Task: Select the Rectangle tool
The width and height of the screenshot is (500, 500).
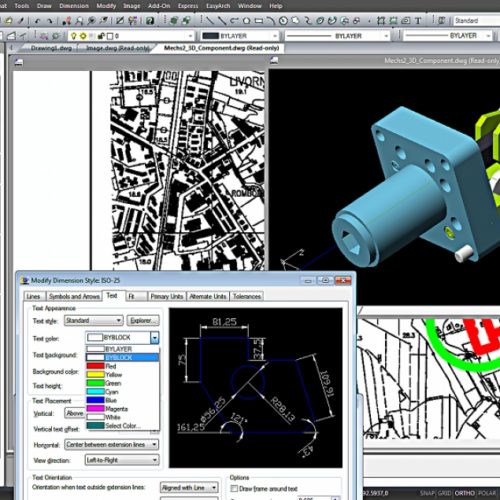Action: click(x=259, y=21)
